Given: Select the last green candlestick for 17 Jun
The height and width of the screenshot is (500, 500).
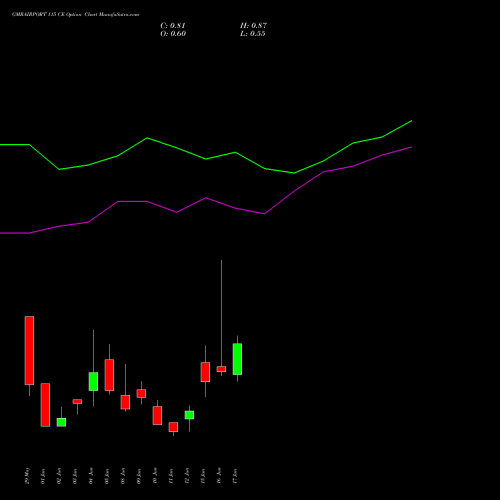Looking at the screenshot, I should 237,359.
